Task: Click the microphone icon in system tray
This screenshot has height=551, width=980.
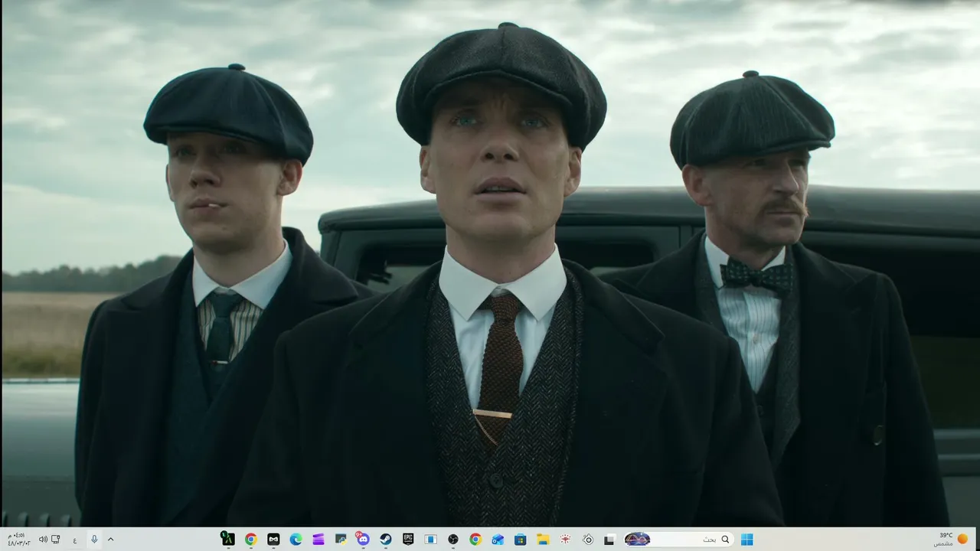Action: tap(94, 540)
